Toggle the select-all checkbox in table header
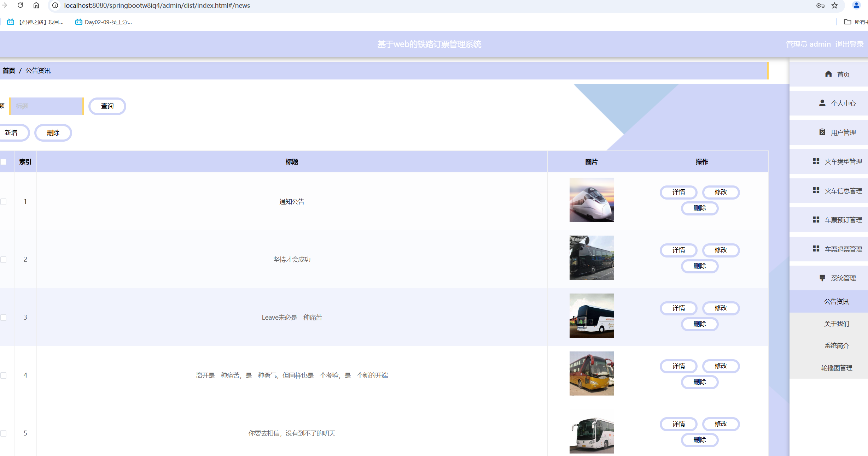The width and height of the screenshot is (868, 456). coord(4,162)
